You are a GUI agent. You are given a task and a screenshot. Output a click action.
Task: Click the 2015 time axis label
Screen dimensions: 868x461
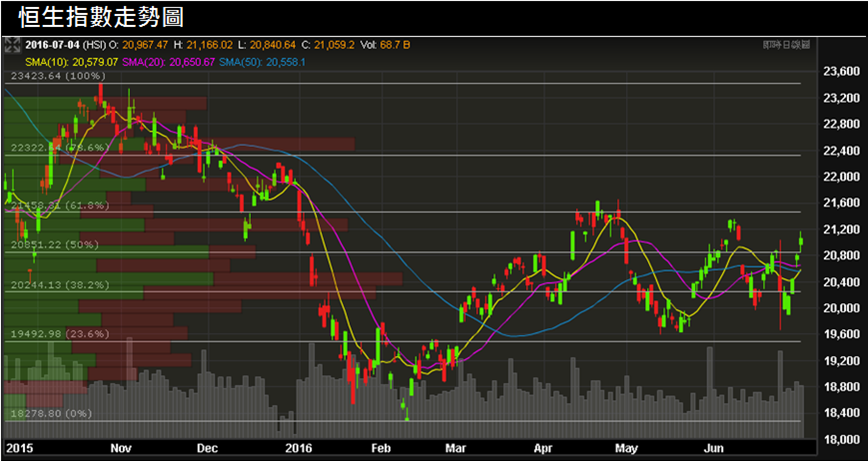click(19, 448)
